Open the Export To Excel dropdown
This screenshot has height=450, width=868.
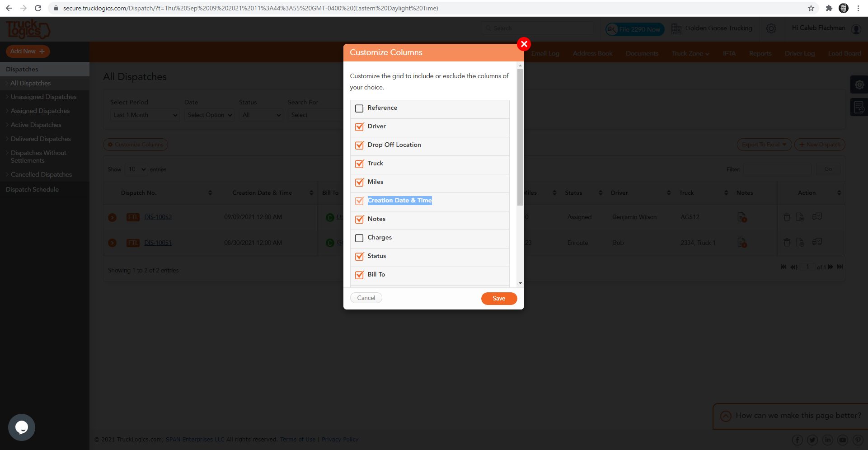pyautogui.click(x=764, y=145)
